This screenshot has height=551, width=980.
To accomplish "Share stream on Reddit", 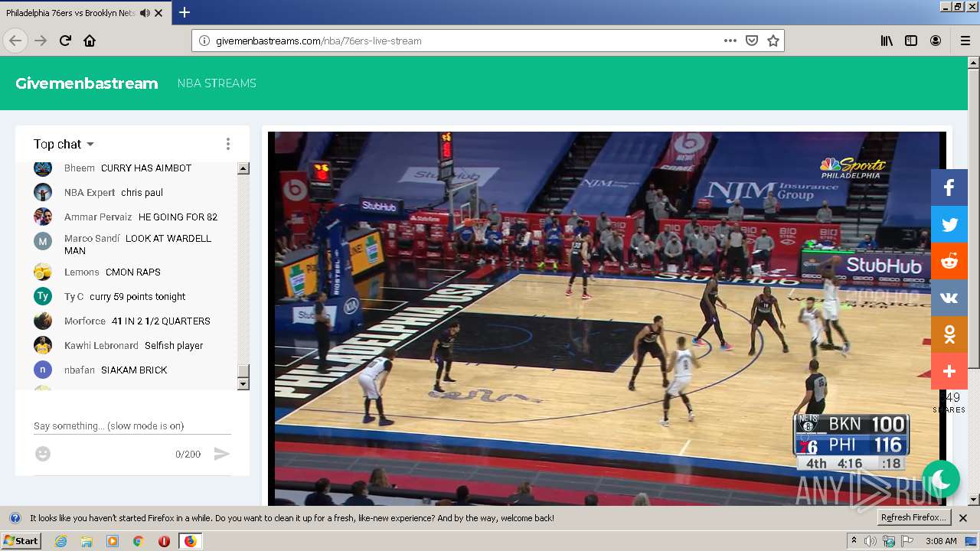I will tap(949, 261).
